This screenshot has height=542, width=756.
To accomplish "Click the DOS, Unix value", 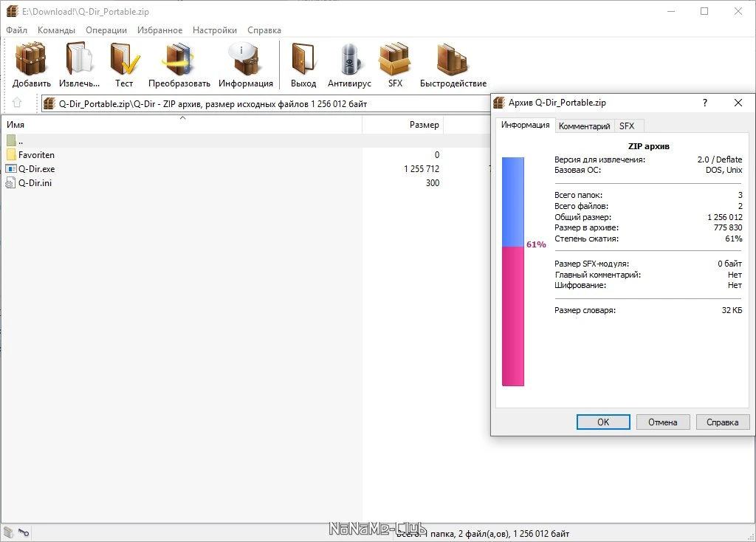I will click(724, 170).
